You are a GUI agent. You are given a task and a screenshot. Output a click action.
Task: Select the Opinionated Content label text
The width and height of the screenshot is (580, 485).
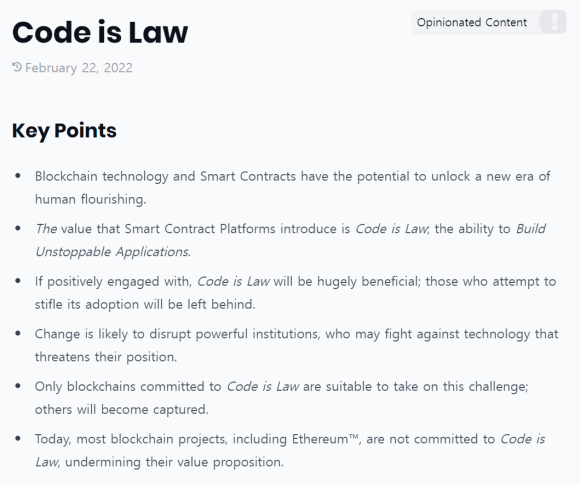[472, 23]
